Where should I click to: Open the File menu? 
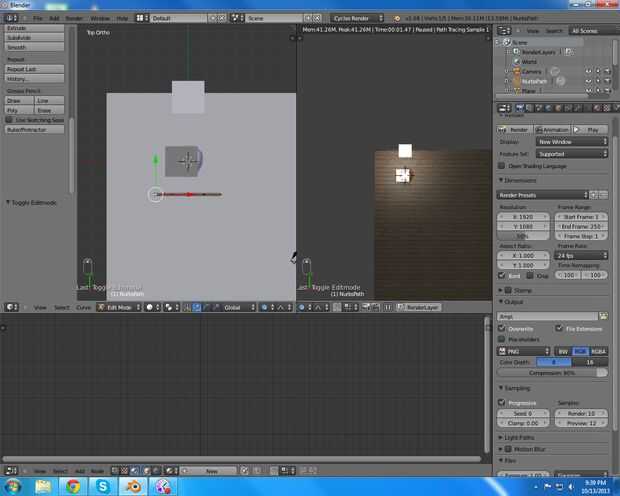pos(38,18)
